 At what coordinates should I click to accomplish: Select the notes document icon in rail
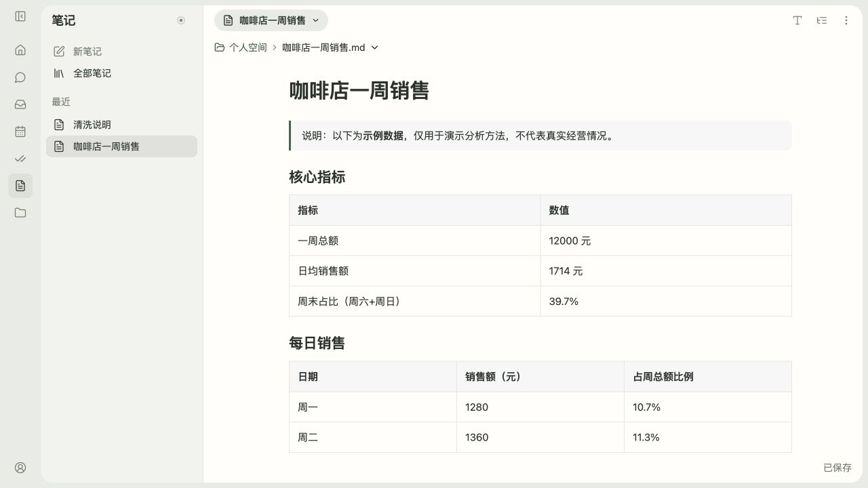20,186
